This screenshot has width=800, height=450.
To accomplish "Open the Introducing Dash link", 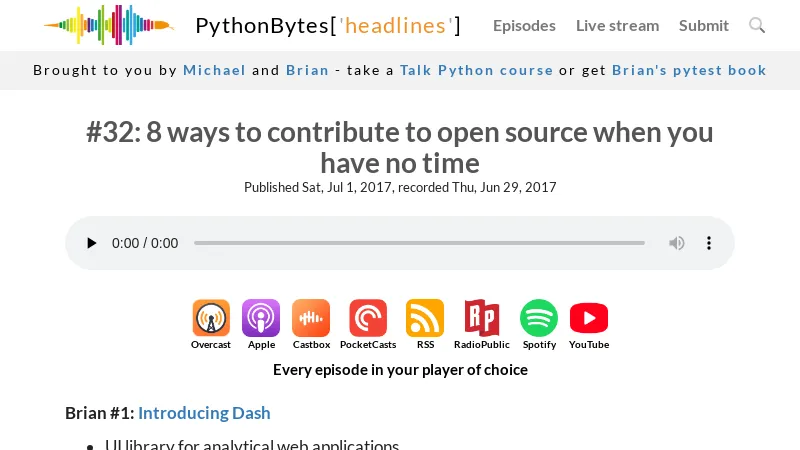I will 204,413.
